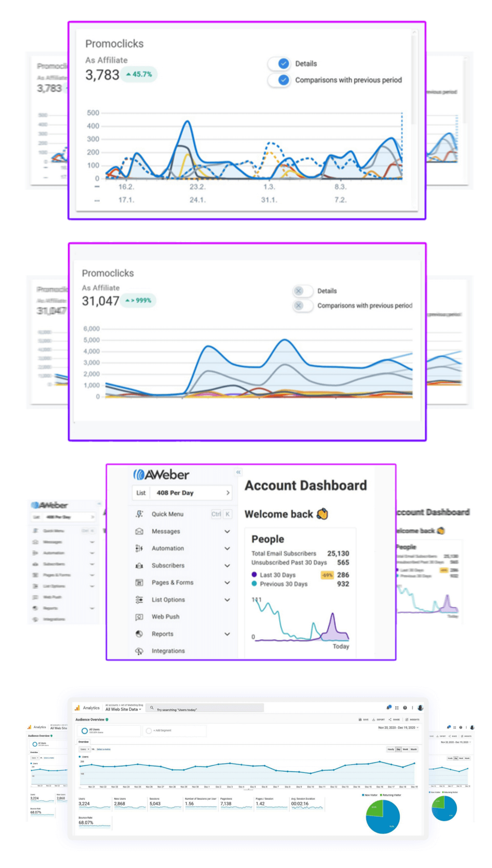Open the All Web Site Data dropdown
The width and height of the screenshot is (492, 868).
point(123,709)
